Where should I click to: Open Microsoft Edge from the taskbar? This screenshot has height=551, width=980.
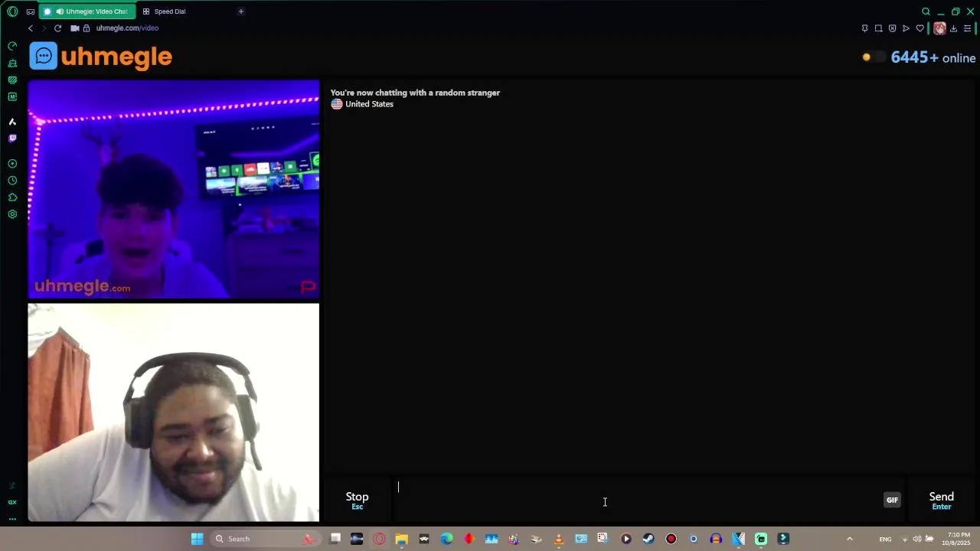[446, 539]
